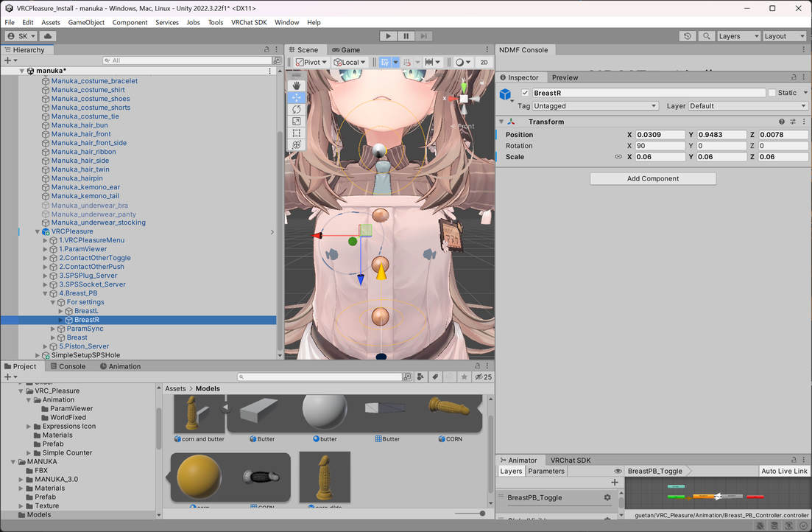Click the Step frame button
The width and height of the screenshot is (812, 532).
point(423,36)
